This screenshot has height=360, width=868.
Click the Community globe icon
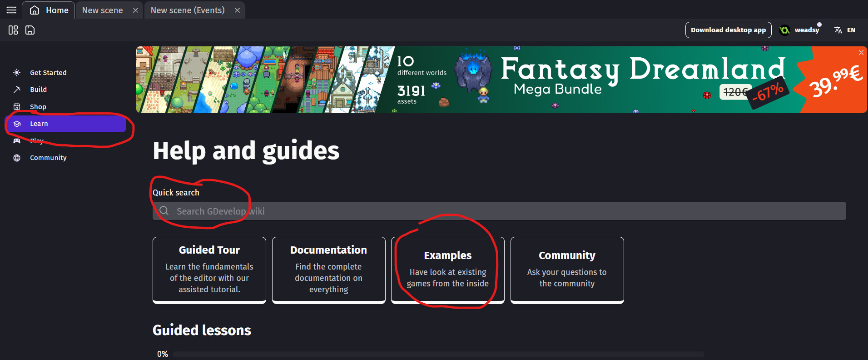[17, 158]
